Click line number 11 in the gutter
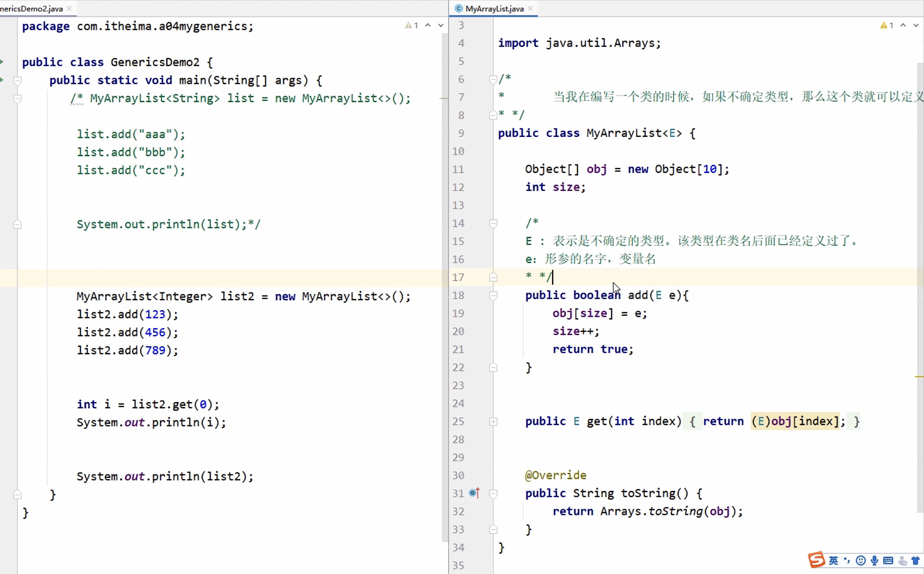Image resolution: width=924 pixels, height=574 pixels. [458, 169]
